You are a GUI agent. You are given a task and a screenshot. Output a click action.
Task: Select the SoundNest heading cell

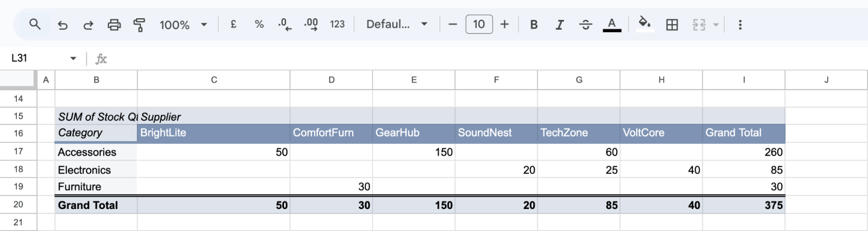click(496, 133)
